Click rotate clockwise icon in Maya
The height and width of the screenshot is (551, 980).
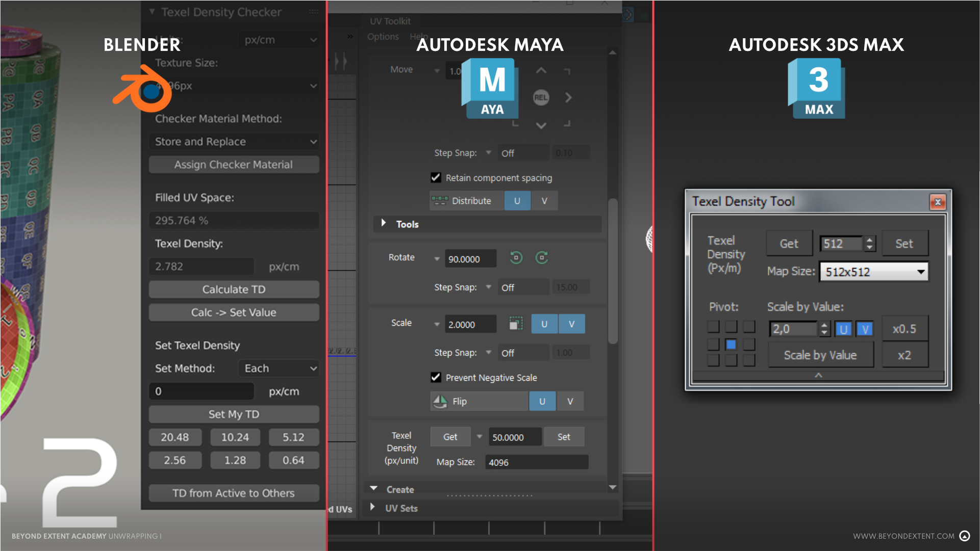542,258
